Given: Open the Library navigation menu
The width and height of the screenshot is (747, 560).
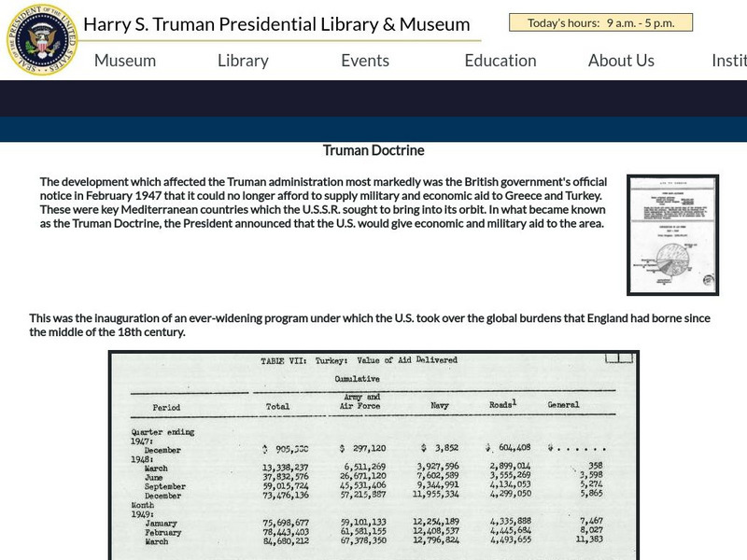Looking at the screenshot, I should 242,60.
